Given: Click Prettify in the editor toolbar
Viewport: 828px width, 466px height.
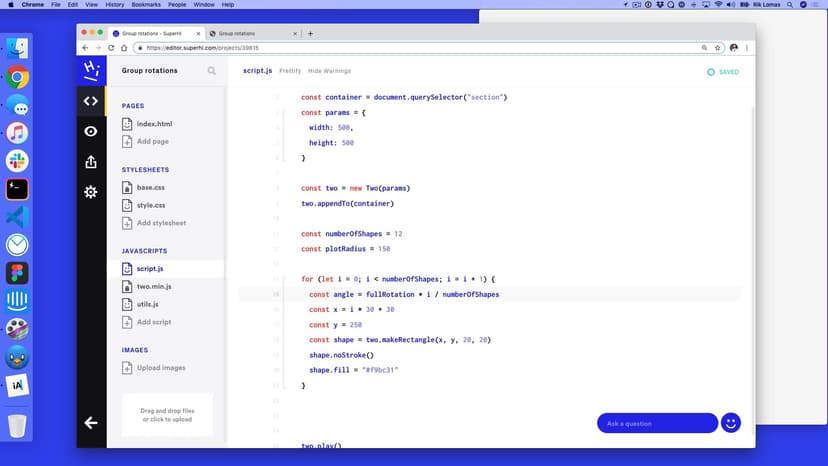Looking at the screenshot, I should point(289,71).
